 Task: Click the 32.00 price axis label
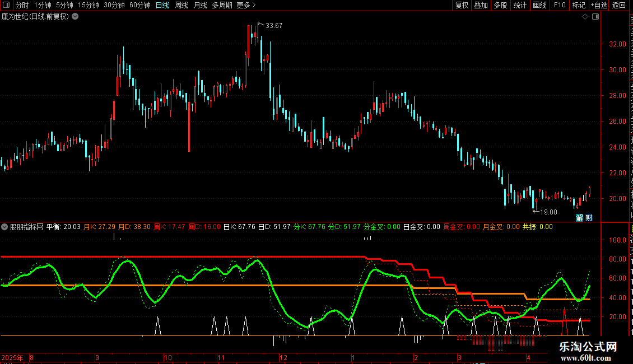pos(618,44)
